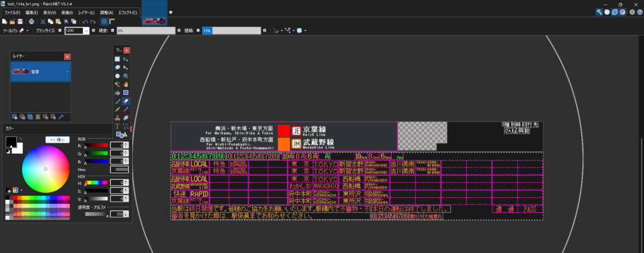Click the << 縮小 button in color panel

coord(57,139)
